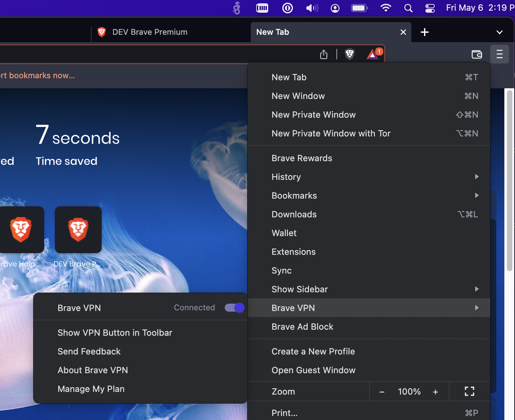Screen dimensions: 515x420
Task: Select New Private Window with Tor
Action: coord(331,133)
